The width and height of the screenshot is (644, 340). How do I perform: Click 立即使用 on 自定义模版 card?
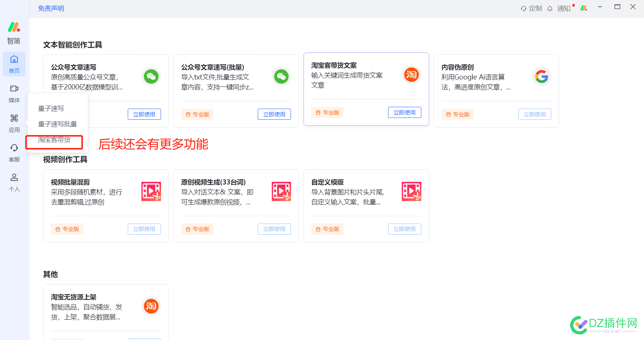(405, 229)
